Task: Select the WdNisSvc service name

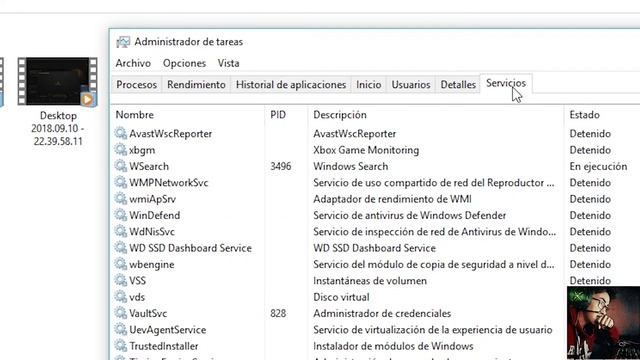Action: click(x=152, y=231)
